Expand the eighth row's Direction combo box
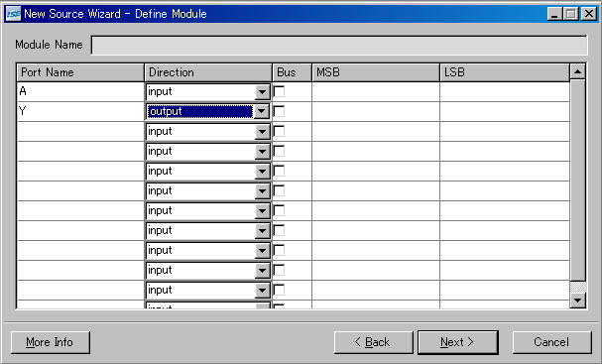Image resolution: width=602 pixels, height=364 pixels. point(262,231)
